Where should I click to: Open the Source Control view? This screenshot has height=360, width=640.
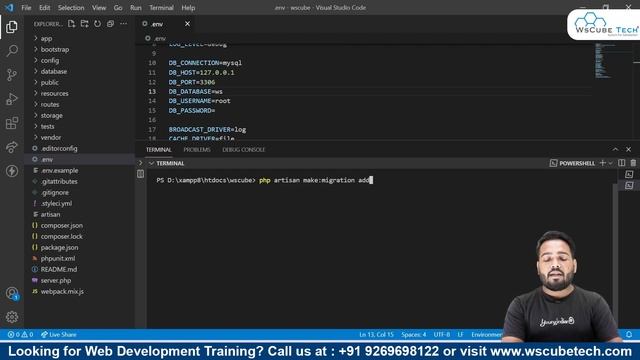pos(12,75)
